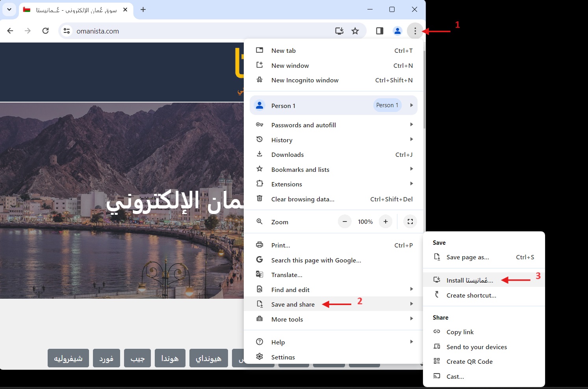Choose New window from the menu
Screen dimensions: 588x389
pos(334,65)
